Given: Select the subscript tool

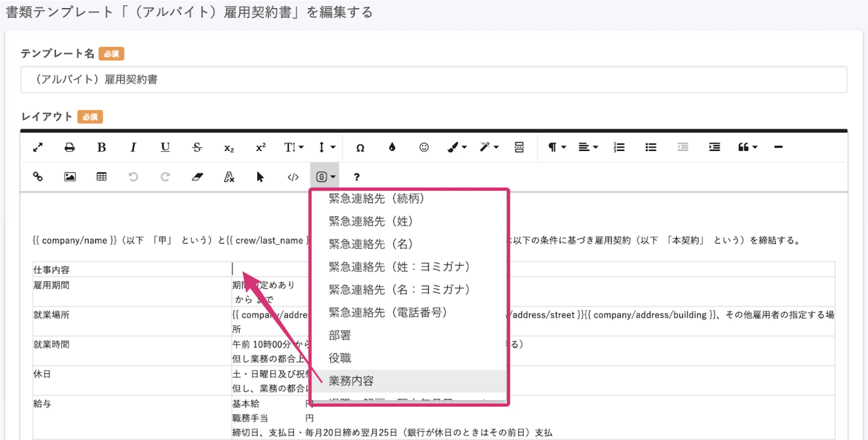Looking at the screenshot, I should pos(228,147).
